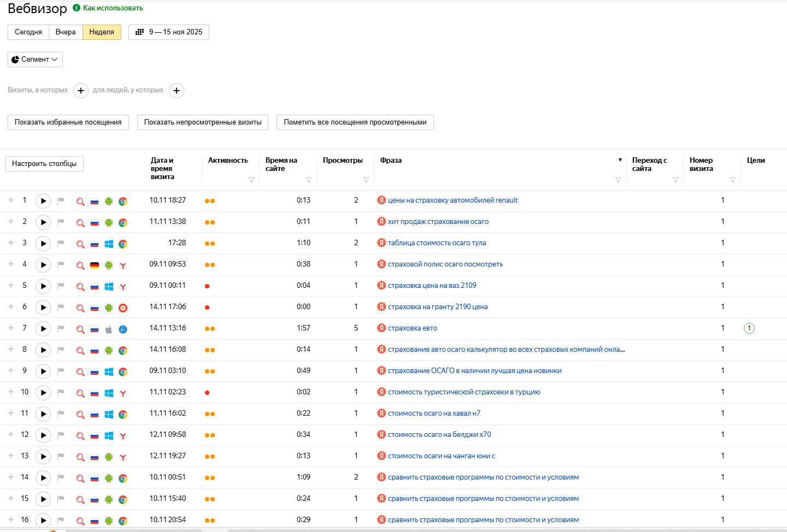
Task: Toggle favorite flag on visit 10
Action: point(61,393)
